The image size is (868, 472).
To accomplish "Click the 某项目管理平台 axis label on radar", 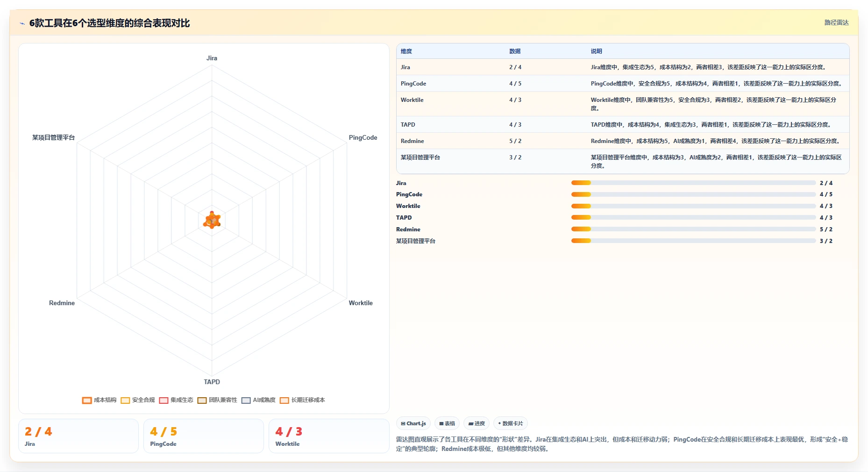I will click(x=53, y=138).
